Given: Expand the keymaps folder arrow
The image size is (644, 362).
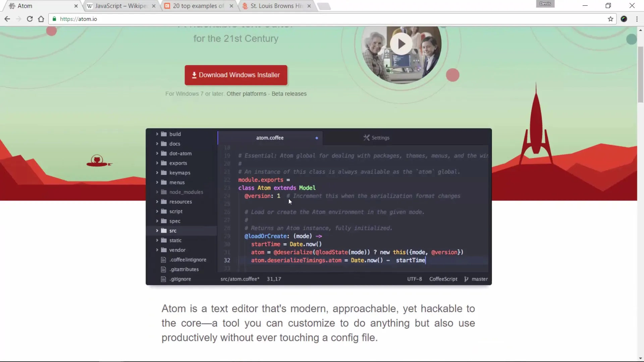Looking at the screenshot, I should (x=157, y=173).
